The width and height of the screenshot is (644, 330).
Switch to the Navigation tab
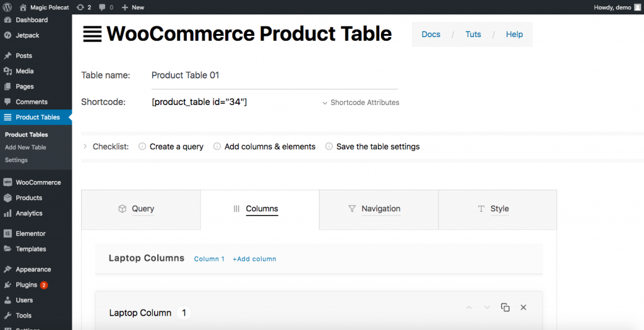pos(379,209)
